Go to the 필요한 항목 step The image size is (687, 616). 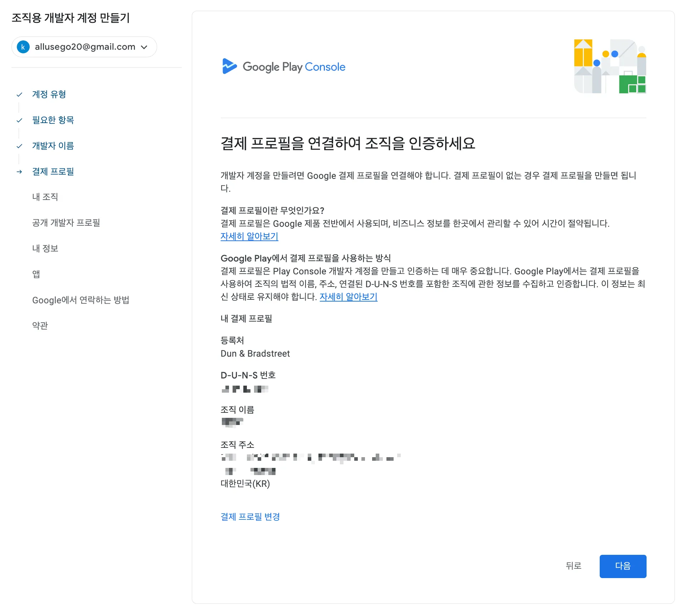pyautogui.click(x=53, y=120)
